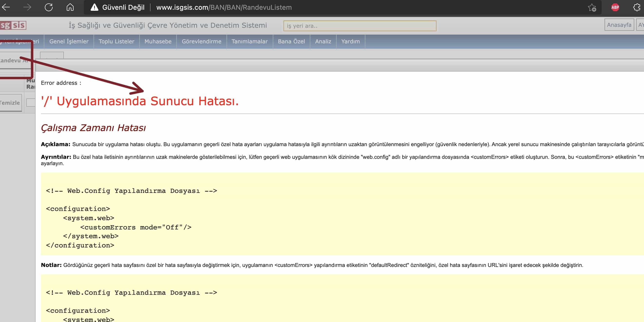Open the browser extensions puzzle icon
The image size is (644, 322).
point(637,8)
